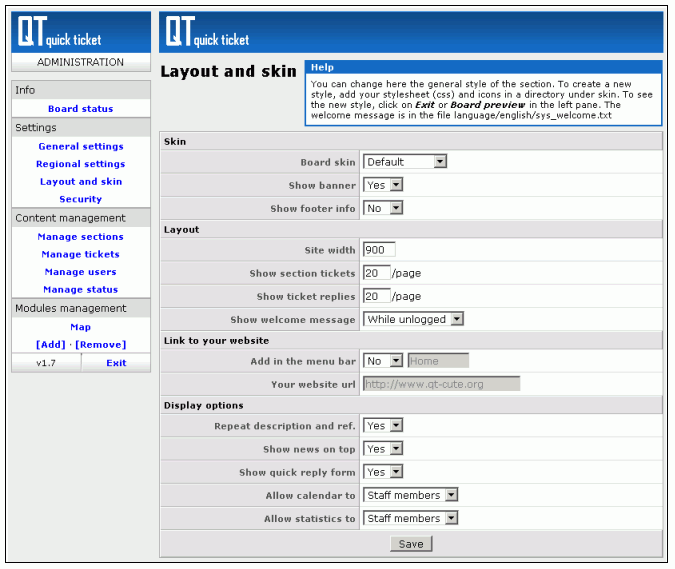
Task: Open the Board status link
Action: tap(80, 109)
